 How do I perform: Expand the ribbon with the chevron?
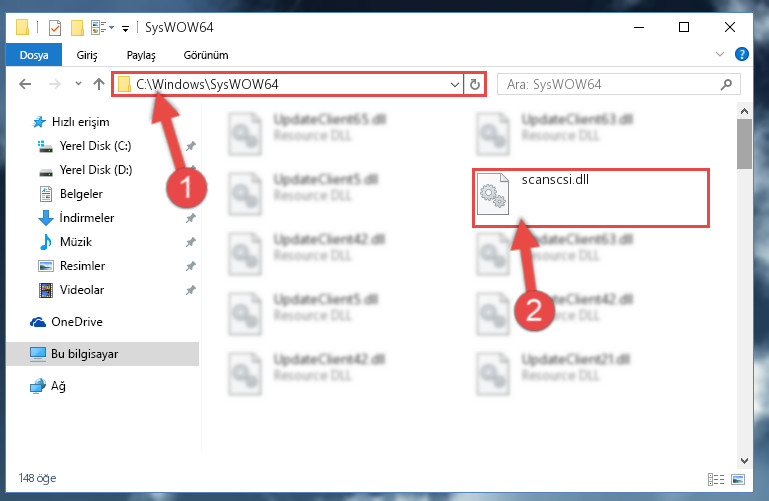[719, 54]
